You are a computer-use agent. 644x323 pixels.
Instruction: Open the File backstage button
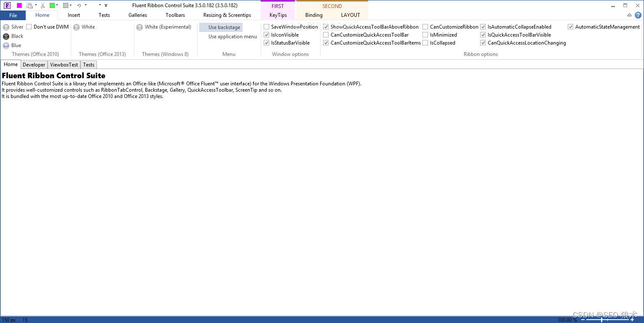click(13, 15)
